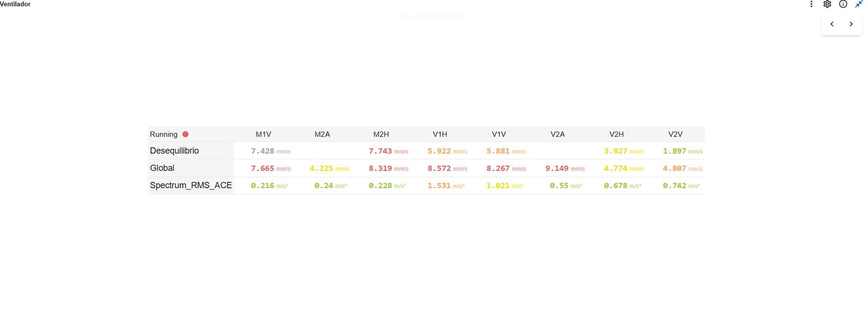This screenshot has width=868, height=313.
Task: Open the Global M2A value 4.225 mm/s
Action: coord(330,169)
